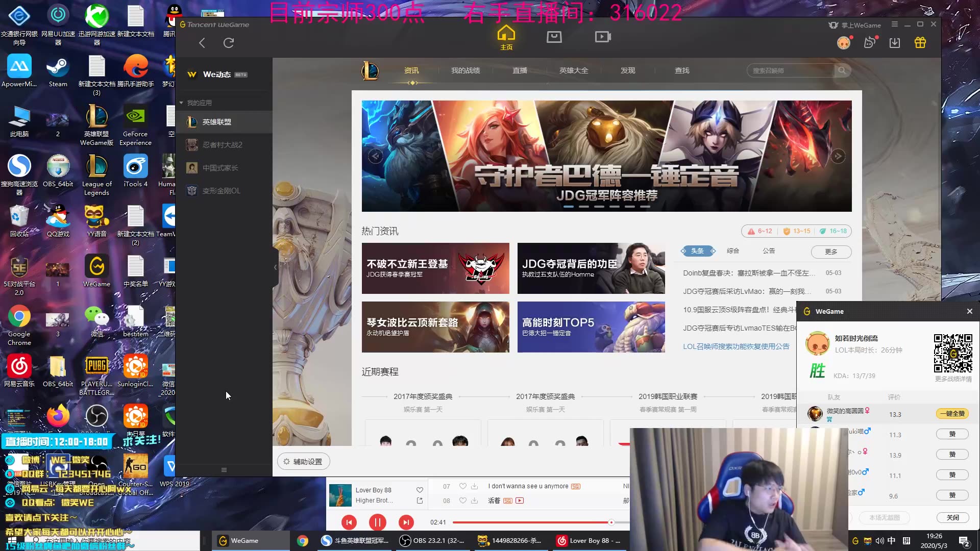Select the 头条 news filter
Image resolution: width=980 pixels, height=551 pixels.
pyautogui.click(x=697, y=251)
